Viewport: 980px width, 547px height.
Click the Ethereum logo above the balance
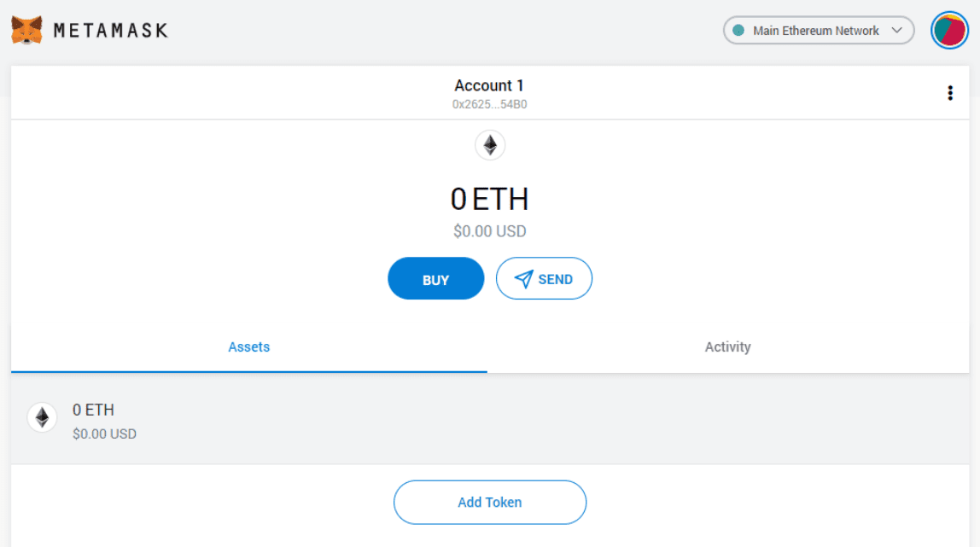click(x=490, y=145)
